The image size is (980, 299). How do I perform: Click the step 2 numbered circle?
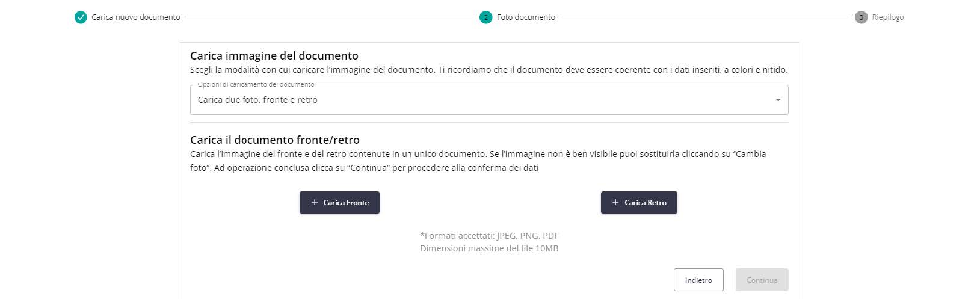485,17
